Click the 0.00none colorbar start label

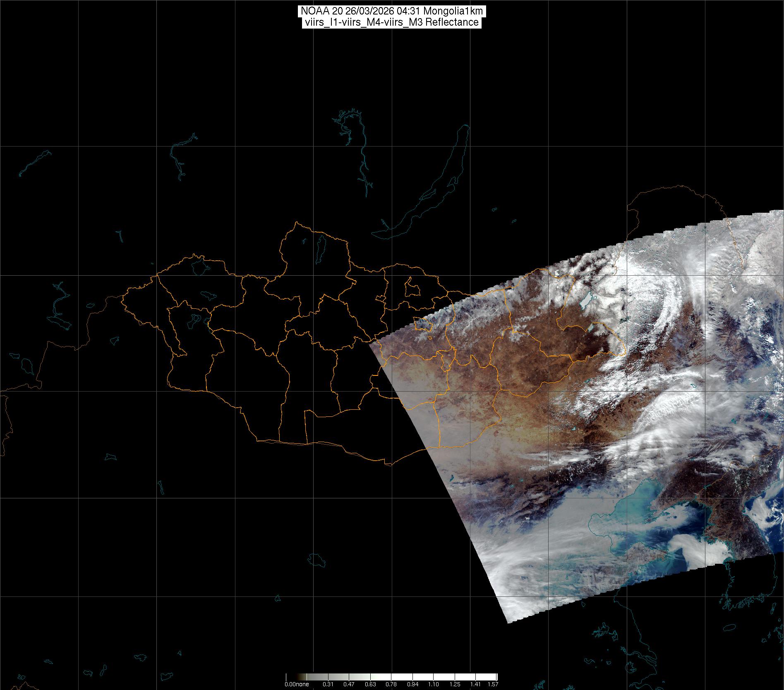point(297,684)
